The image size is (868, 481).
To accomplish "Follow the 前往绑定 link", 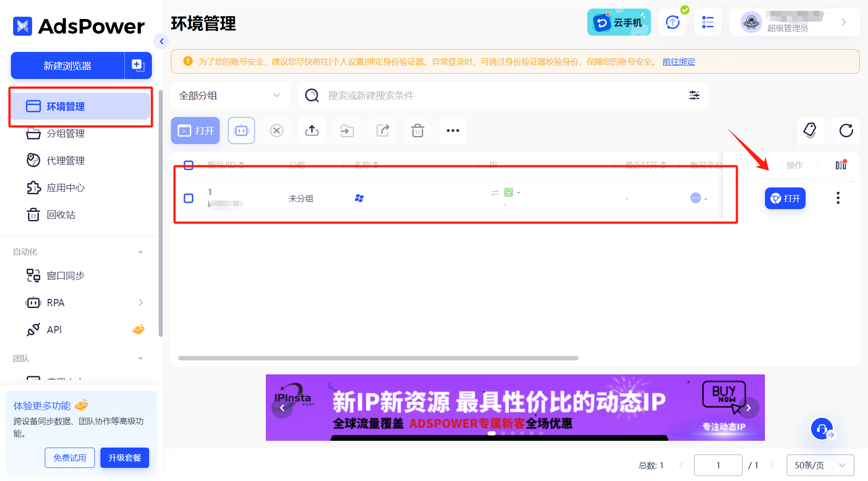I will (678, 62).
